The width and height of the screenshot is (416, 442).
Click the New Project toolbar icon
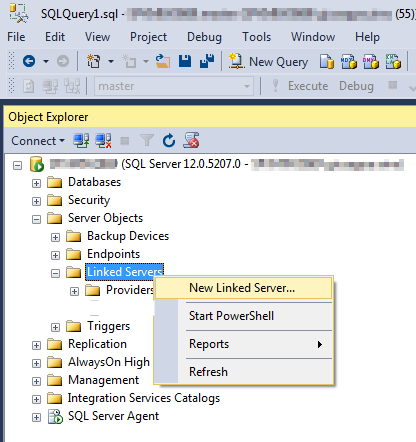point(93,62)
